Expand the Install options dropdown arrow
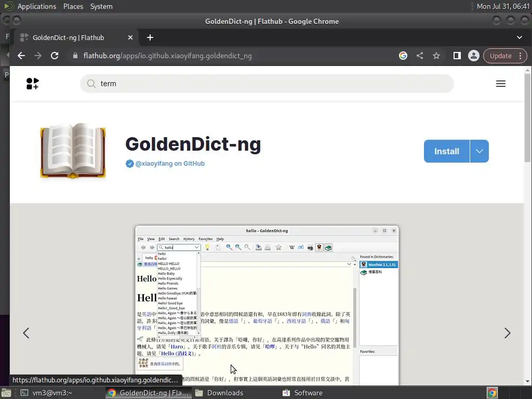The image size is (532, 399). (480, 151)
